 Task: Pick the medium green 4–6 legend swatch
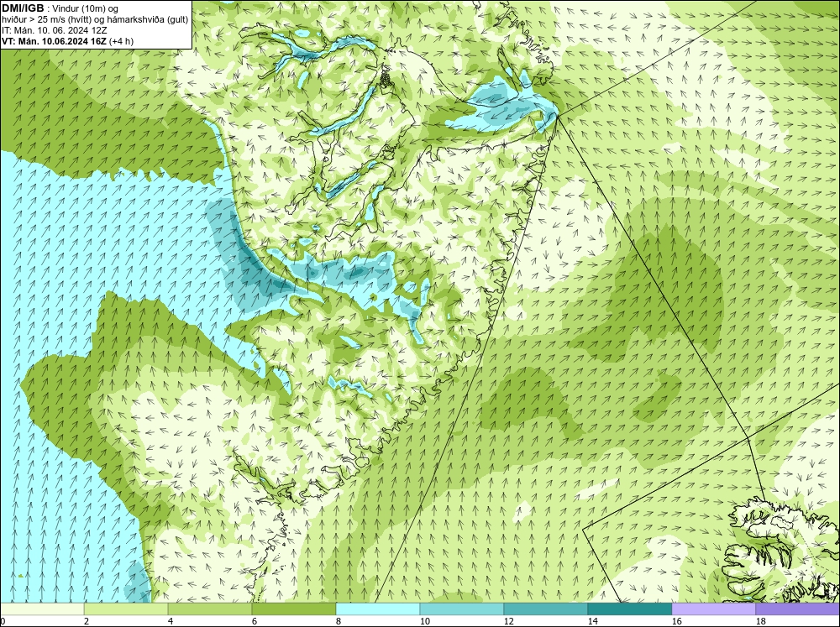click(x=210, y=609)
